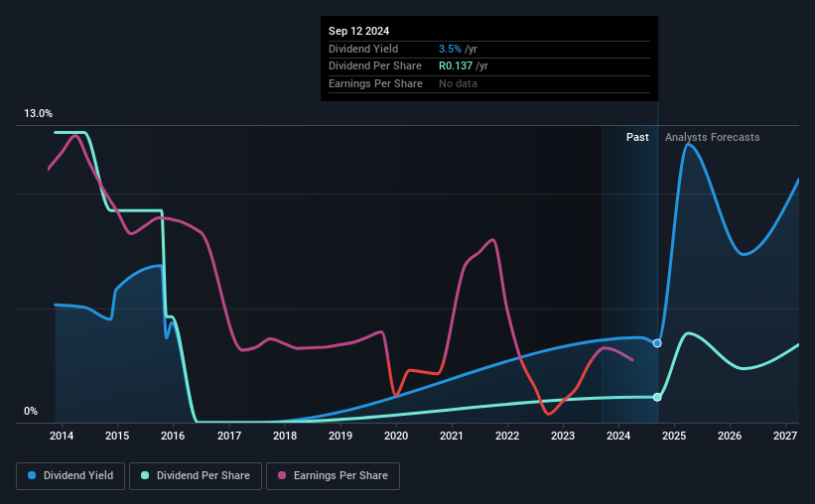815x504 pixels.
Task: Click the Sep 12 2024 tooltip date
Action: coord(358,31)
